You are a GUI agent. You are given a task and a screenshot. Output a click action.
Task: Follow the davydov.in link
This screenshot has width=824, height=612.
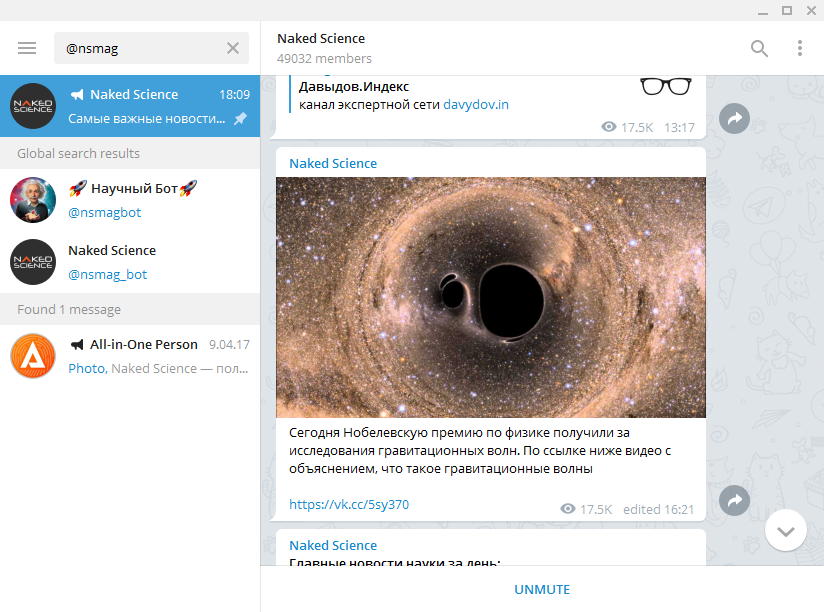click(476, 105)
